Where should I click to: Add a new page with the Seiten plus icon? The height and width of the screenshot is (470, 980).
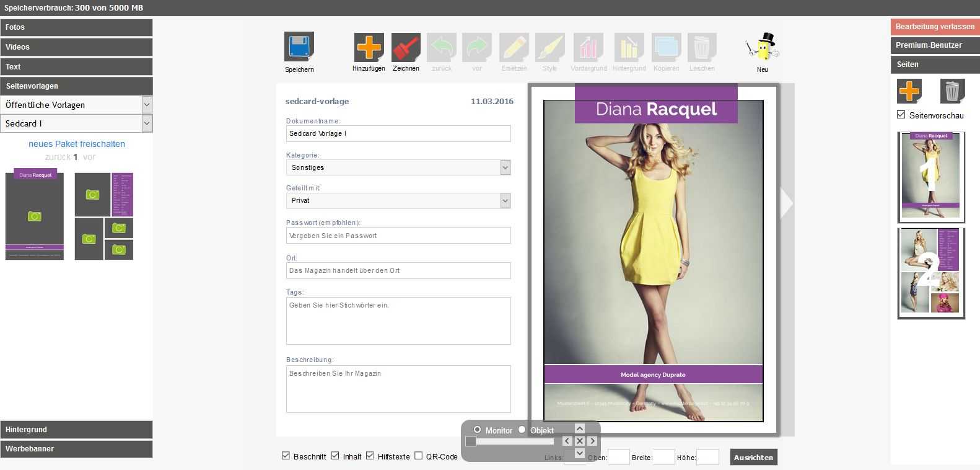[x=909, y=91]
